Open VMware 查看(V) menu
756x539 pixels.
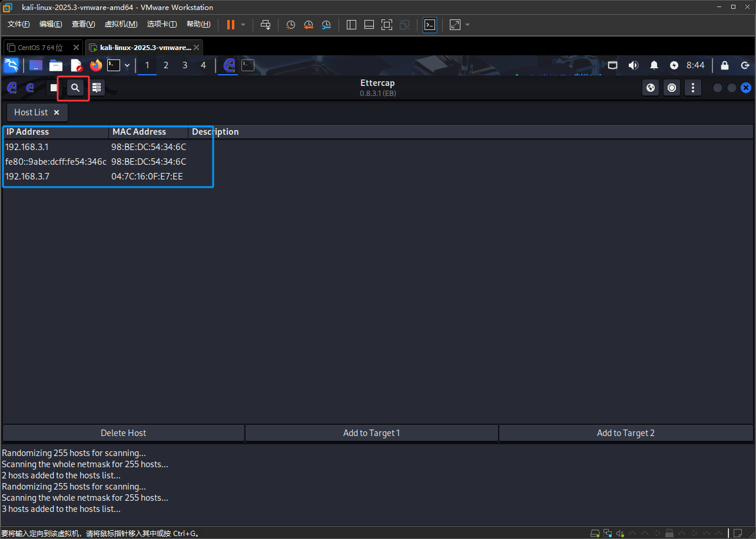click(83, 24)
